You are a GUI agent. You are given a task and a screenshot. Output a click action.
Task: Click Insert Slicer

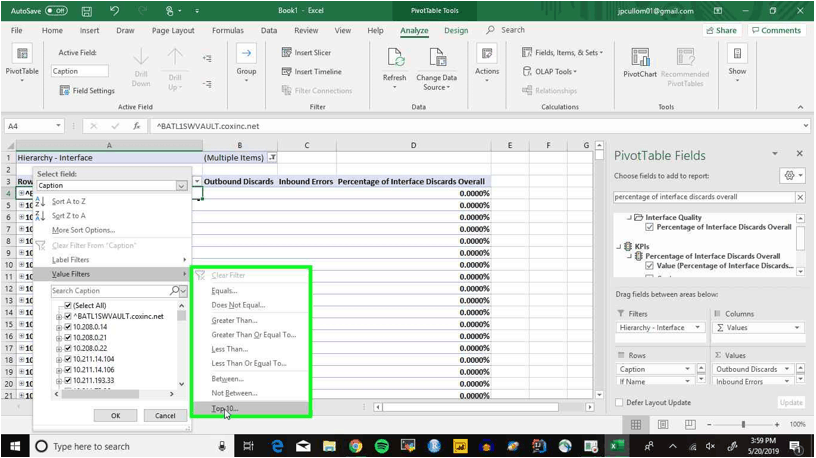point(306,53)
